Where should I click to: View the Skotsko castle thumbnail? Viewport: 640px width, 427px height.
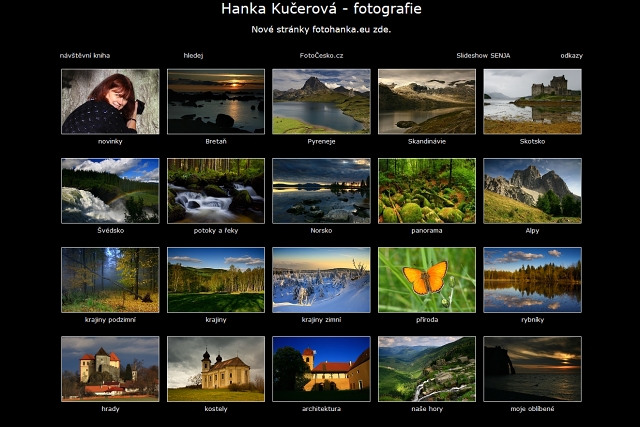pos(532,101)
